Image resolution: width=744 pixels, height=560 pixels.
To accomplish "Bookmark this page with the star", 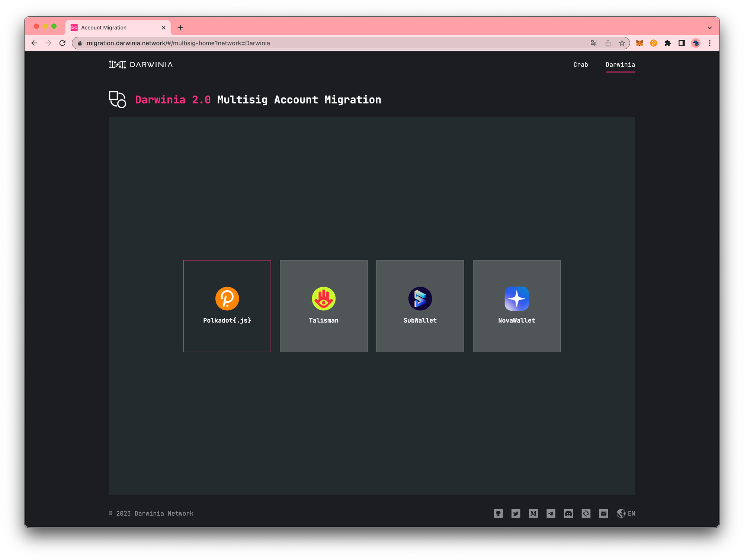I will click(x=622, y=43).
